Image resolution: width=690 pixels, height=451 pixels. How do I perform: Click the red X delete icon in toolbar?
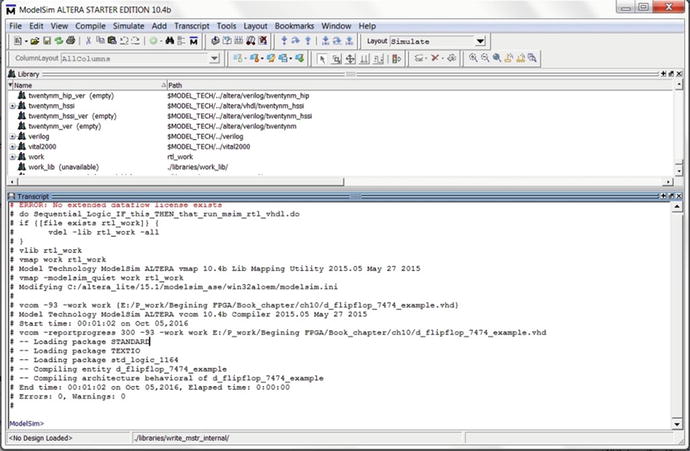pyautogui.click(x=435, y=58)
